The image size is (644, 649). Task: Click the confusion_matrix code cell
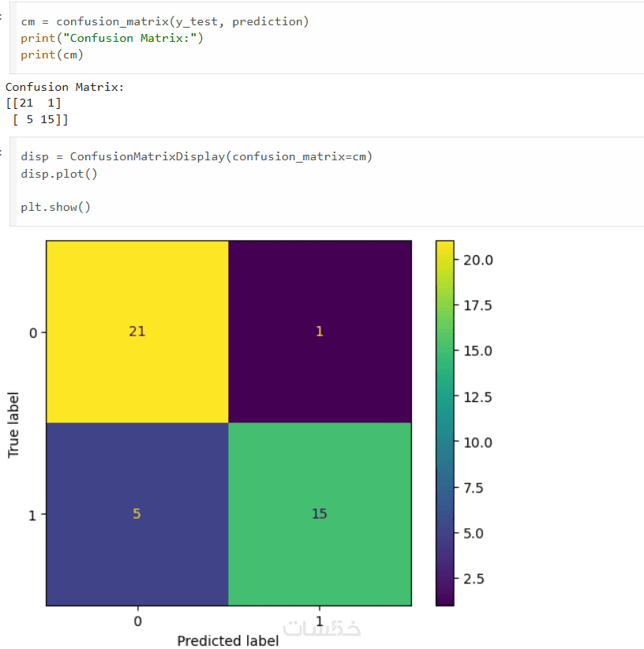[327, 38]
